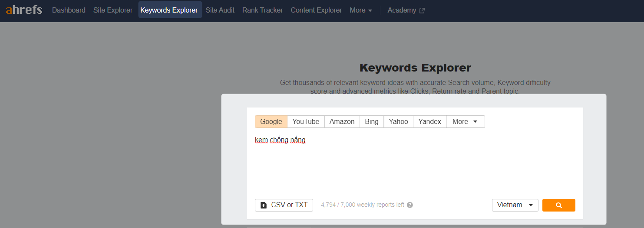Open the Dashboard page
644x228 pixels.
pos(69,10)
